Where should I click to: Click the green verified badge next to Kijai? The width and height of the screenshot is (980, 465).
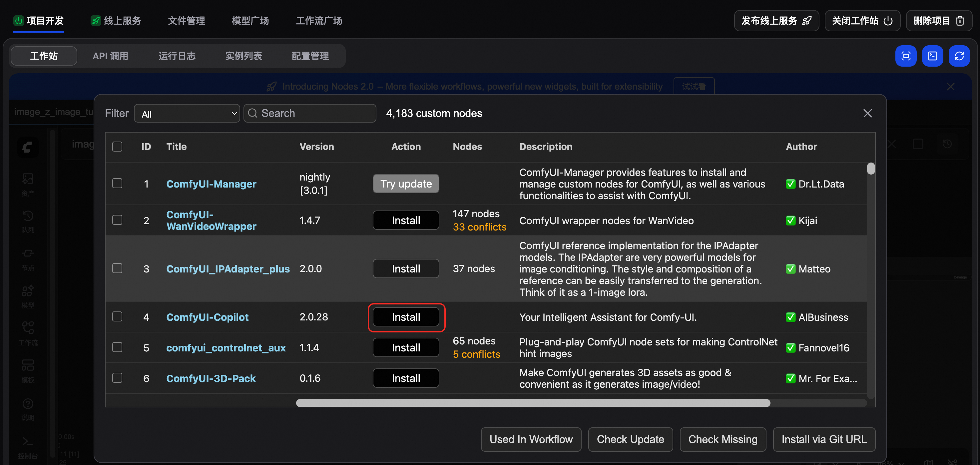(x=790, y=221)
